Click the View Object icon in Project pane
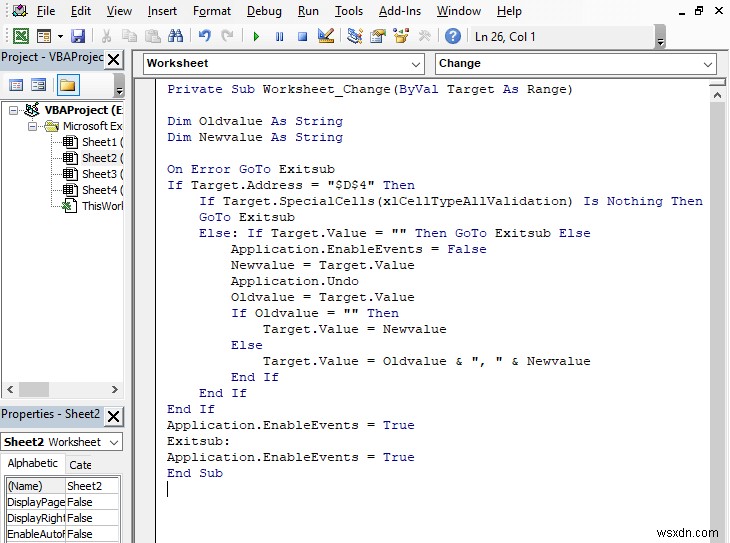The image size is (730, 543). tap(39, 85)
